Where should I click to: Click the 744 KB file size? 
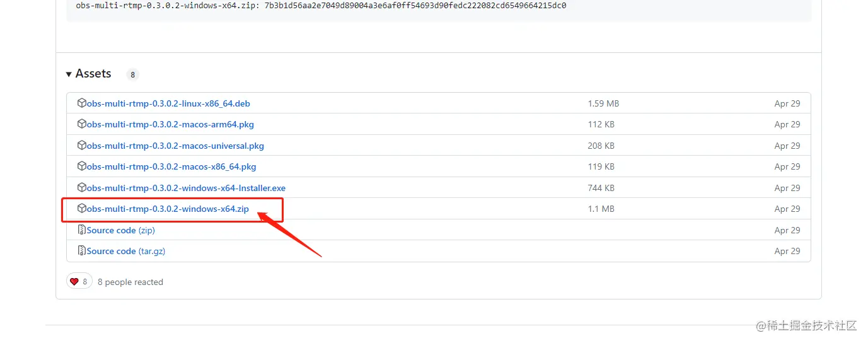[601, 188]
